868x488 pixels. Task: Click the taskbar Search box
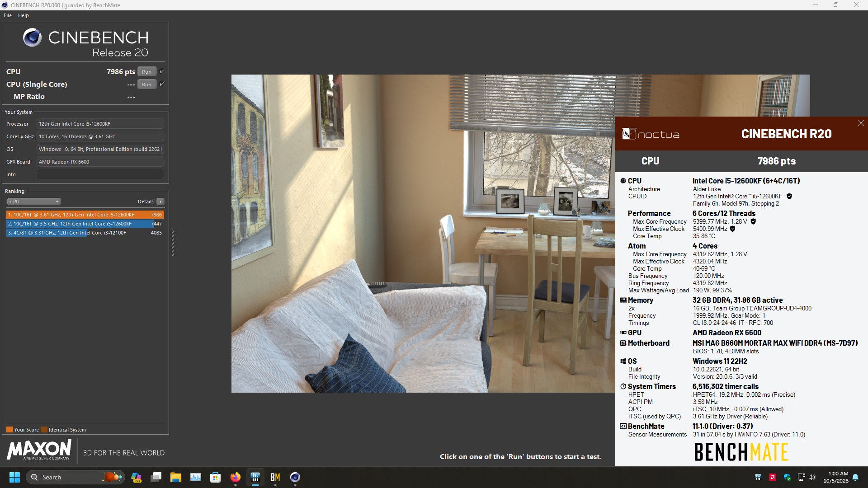[75, 477]
